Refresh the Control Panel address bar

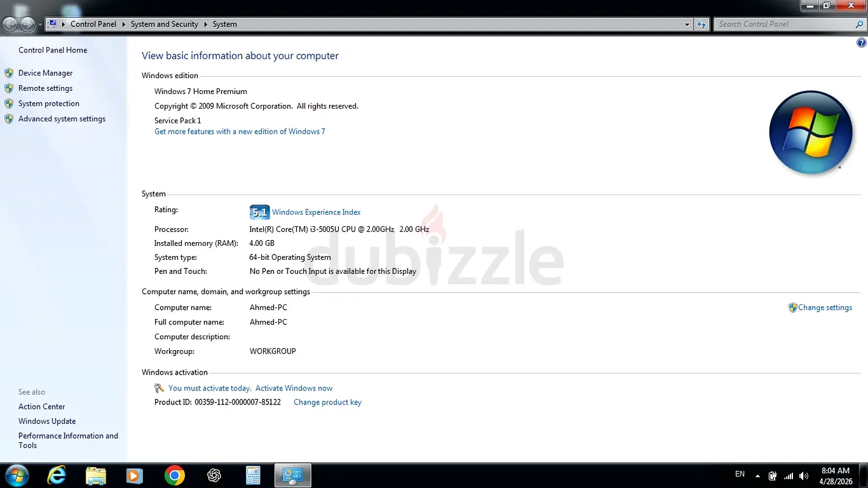(702, 24)
